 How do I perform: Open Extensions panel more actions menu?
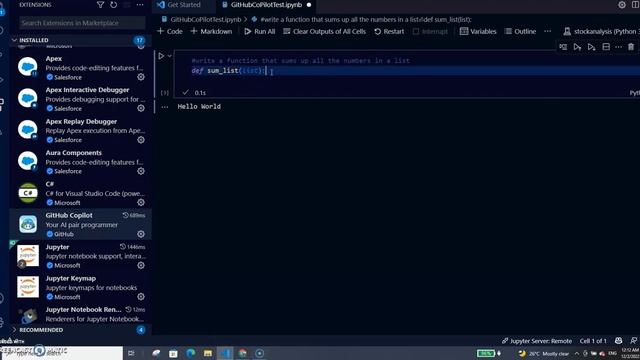140,5
